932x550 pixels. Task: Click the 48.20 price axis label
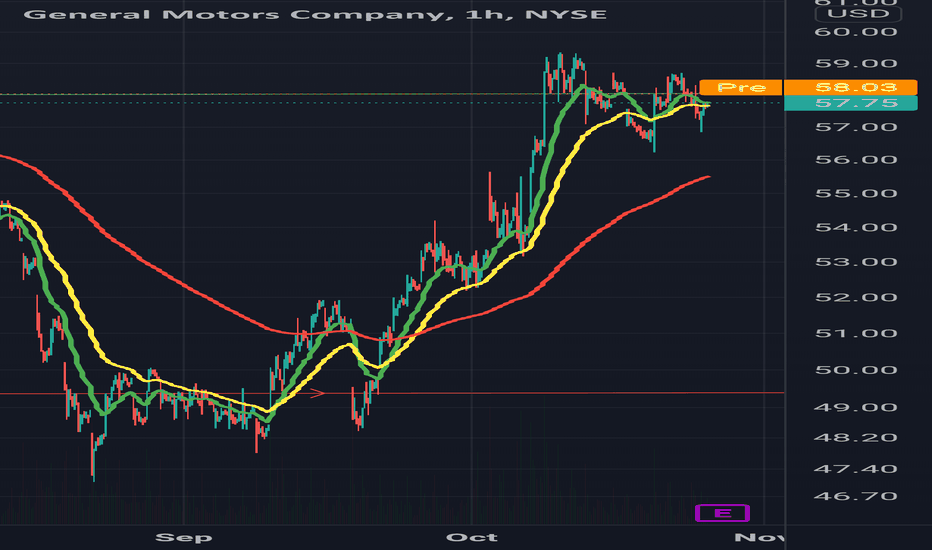(856, 438)
